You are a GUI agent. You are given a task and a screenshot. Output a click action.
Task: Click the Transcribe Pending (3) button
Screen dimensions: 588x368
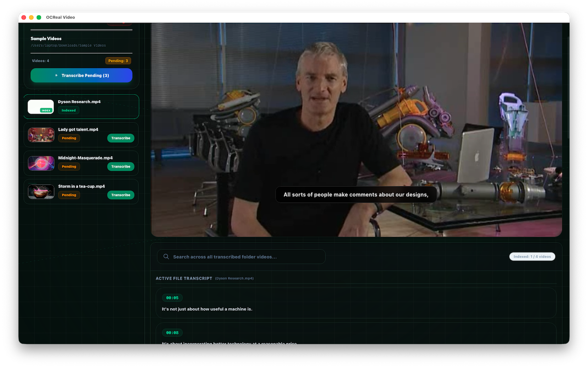coord(81,75)
